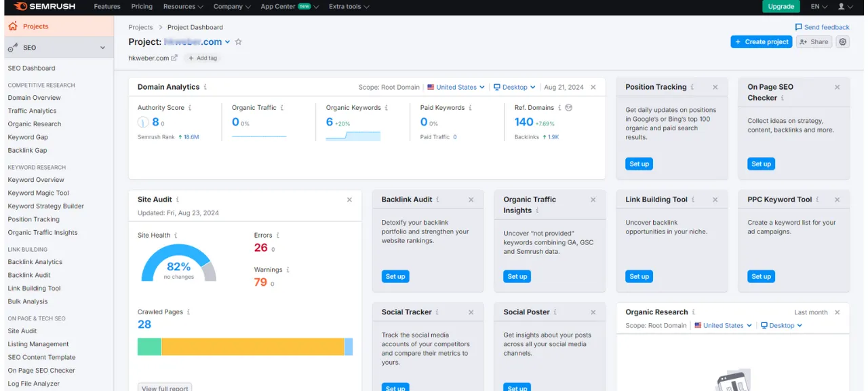Open hkweber.com external link icon

click(x=174, y=58)
